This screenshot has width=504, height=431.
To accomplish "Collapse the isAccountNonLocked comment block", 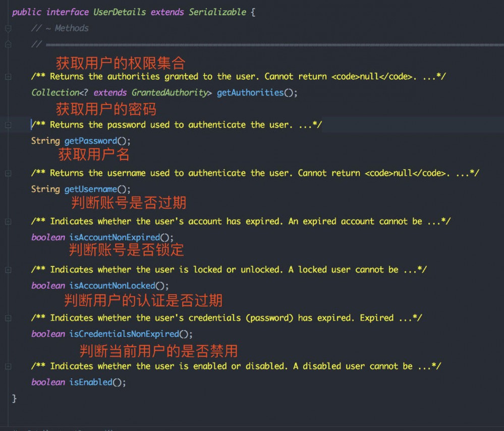I will point(7,270).
